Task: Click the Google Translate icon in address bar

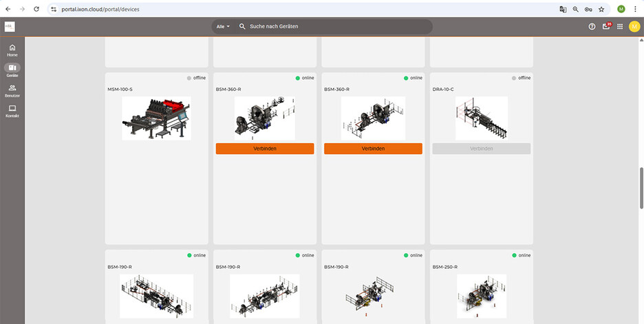Action: click(x=563, y=9)
